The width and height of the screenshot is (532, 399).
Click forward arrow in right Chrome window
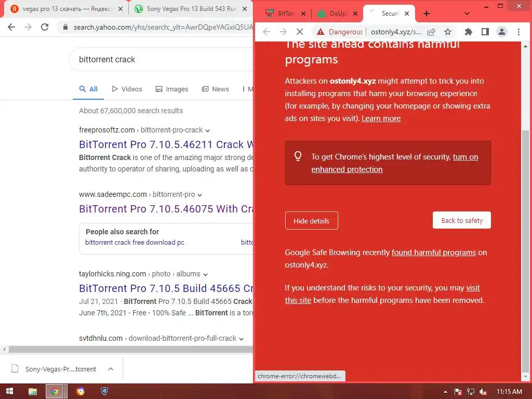[x=283, y=32]
